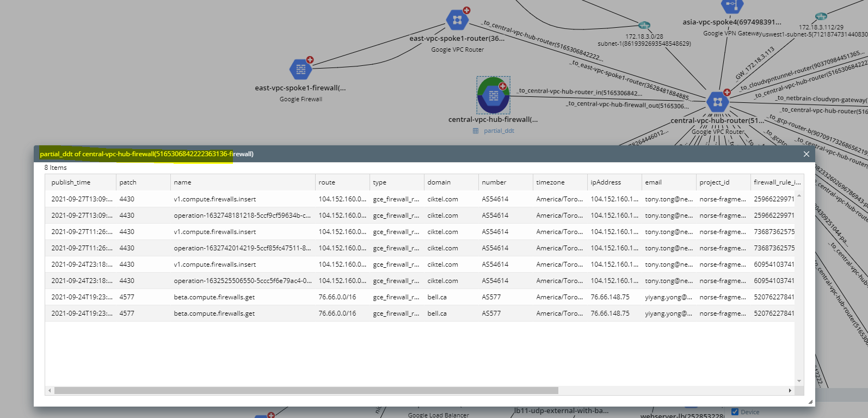Click the horizontal scrollbar thumb in the table
Viewport: 868px width, 418px height.
pos(306,390)
